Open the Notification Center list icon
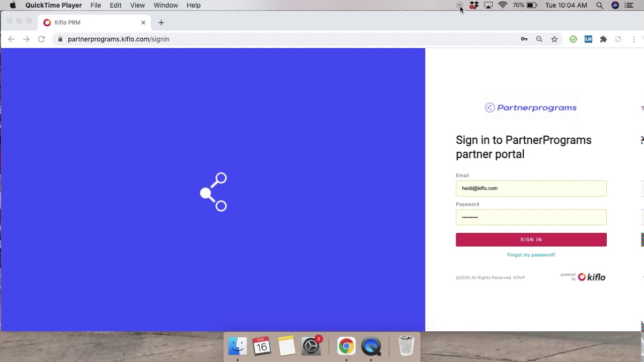 (629, 5)
